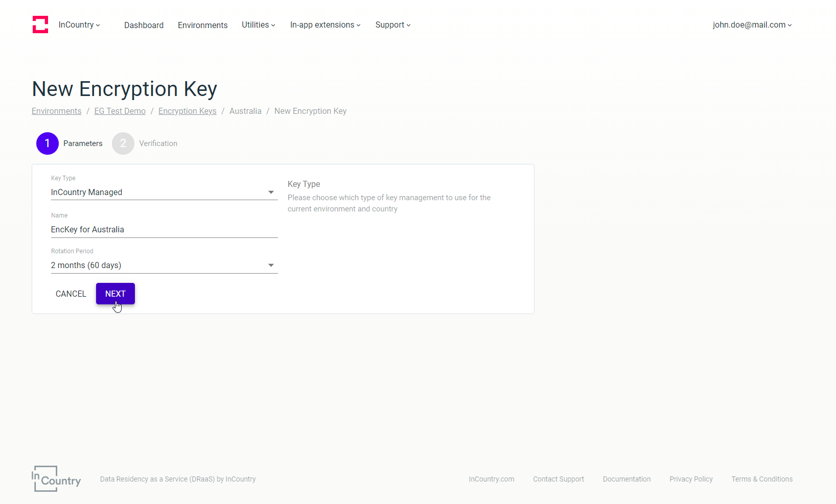This screenshot has width=836, height=504.
Task: Go to the Dashboard menu item
Action: point(144,25)
